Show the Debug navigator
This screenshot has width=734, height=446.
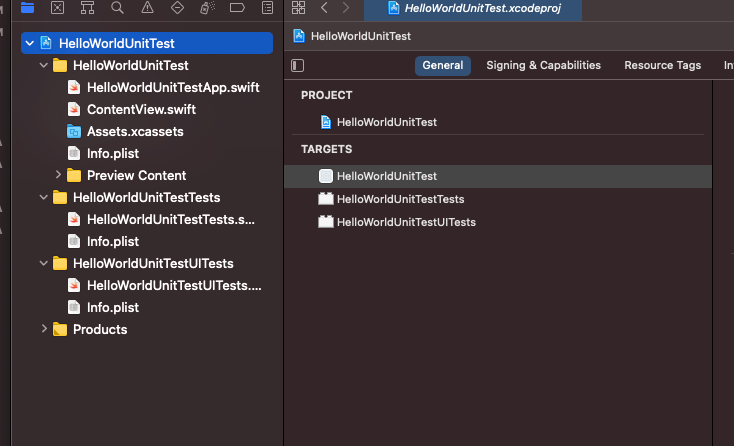coord(207,8)
